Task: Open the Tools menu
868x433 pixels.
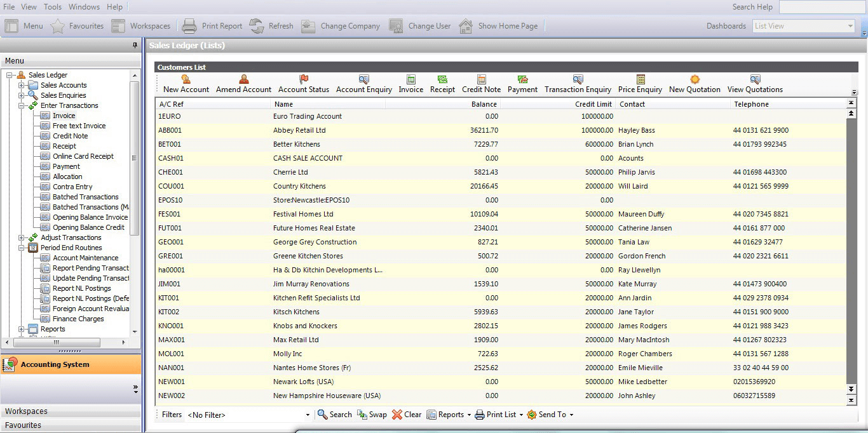Action: point(53,7)
